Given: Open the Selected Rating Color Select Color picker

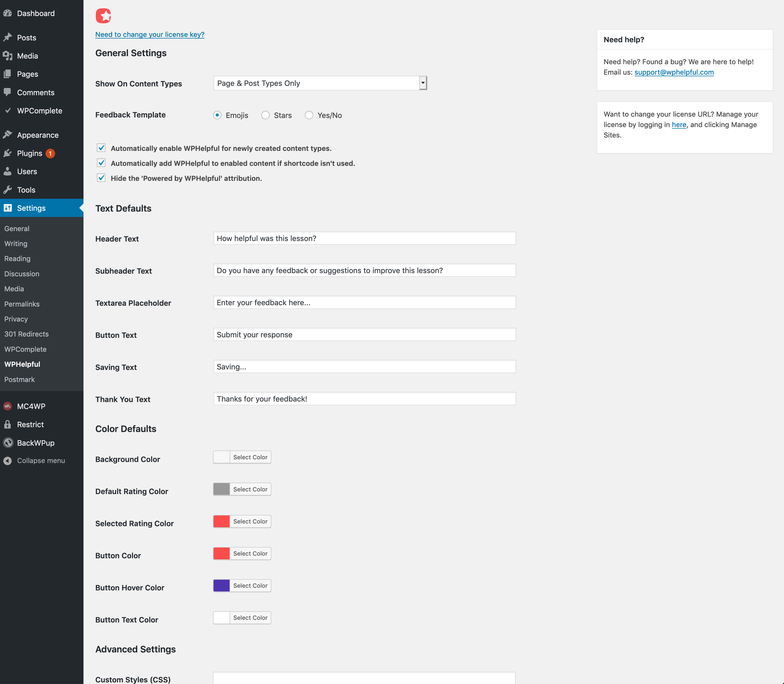Looking at the screenshot, I should pyautogui.click(x=250, y=521).
